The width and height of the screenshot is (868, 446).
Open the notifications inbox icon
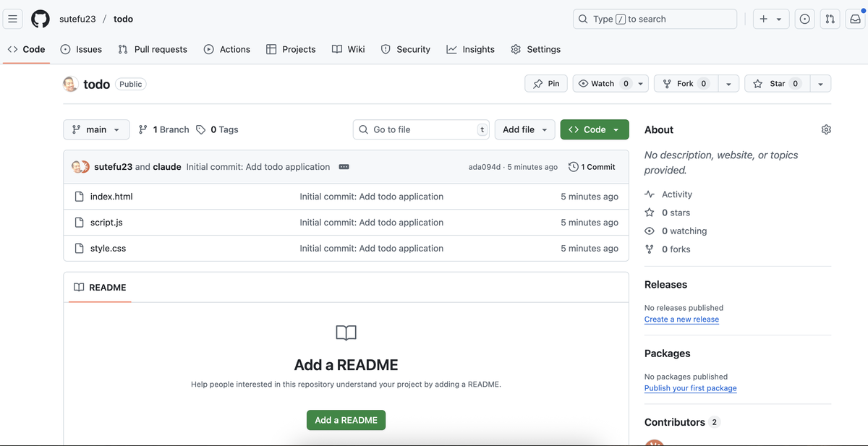(x=855, y=19)
